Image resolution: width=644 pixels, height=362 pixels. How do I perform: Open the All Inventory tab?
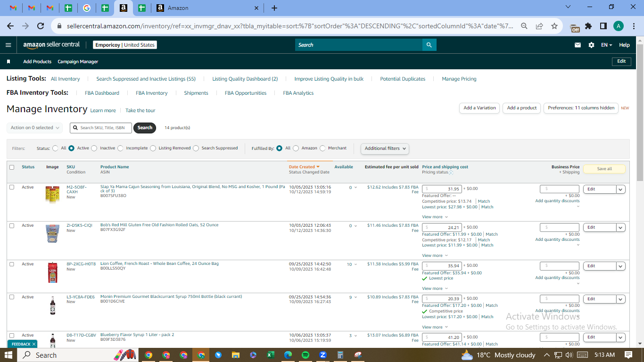point(66,79)
